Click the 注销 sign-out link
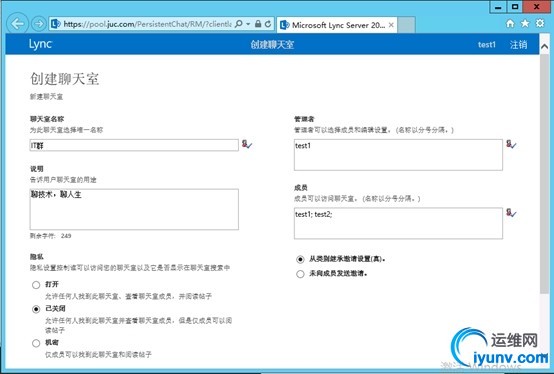 pyautogui.click(x=518, y=44)
